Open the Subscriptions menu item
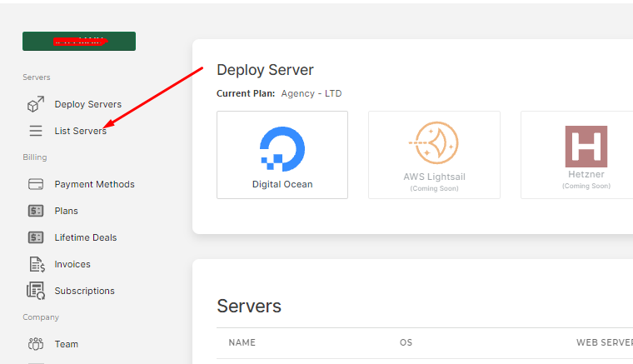The width and height of the screenshot is (633, 364). click(x=84, y=291)
